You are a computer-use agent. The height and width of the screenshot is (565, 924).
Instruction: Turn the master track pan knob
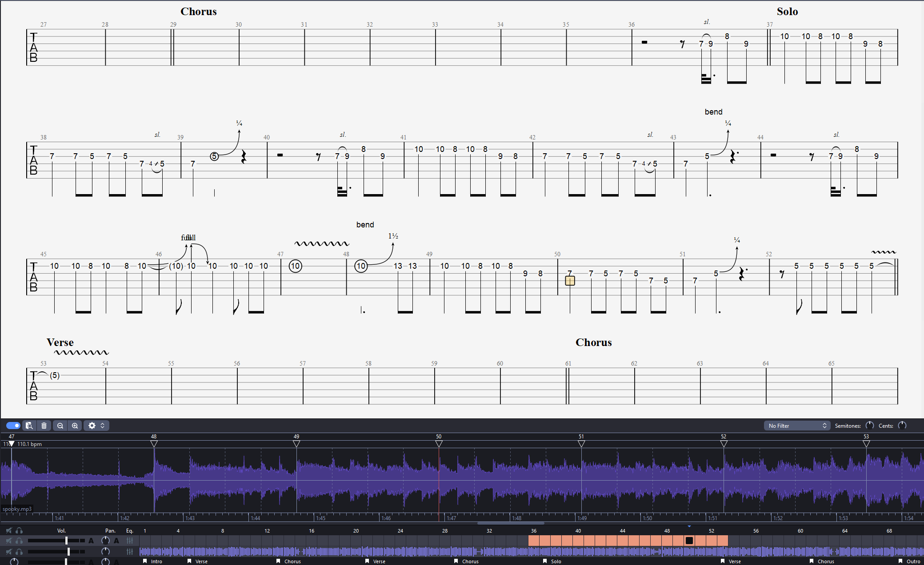click(x=105, y=561)
